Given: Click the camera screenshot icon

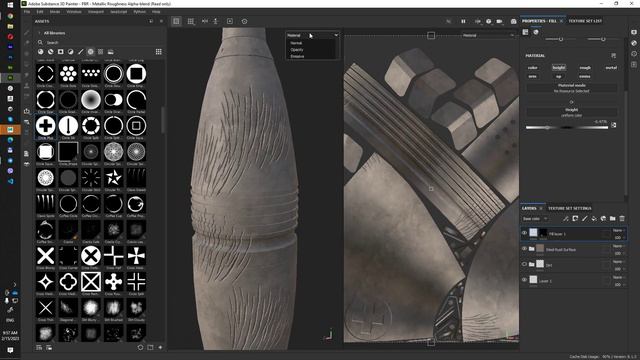Looking at the screenshot, I should coord(513,21).
